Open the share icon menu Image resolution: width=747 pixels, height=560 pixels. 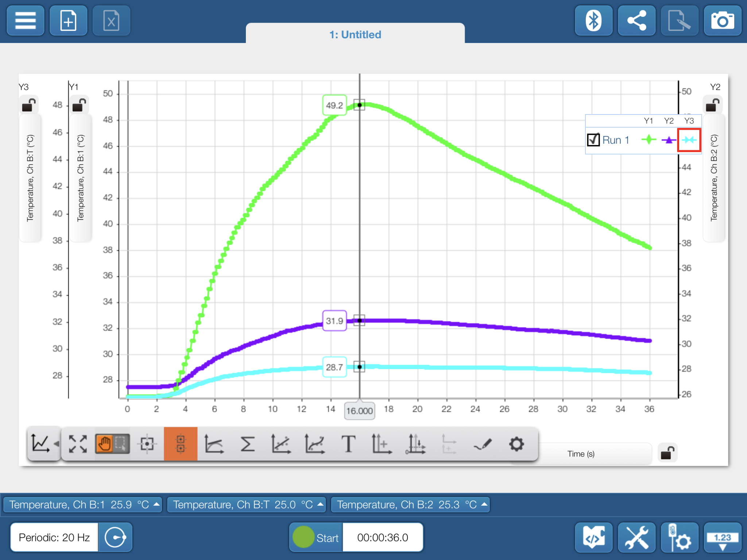[x=636, y=21]
